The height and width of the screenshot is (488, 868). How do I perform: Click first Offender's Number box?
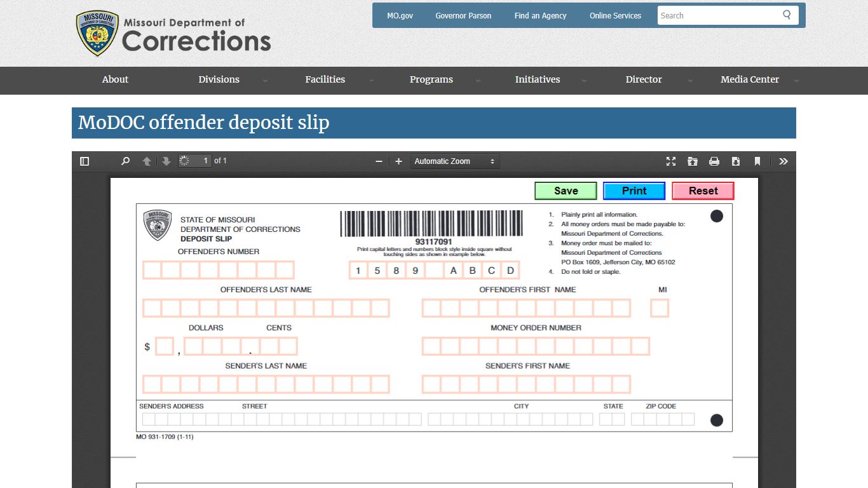tap(152, 270)
